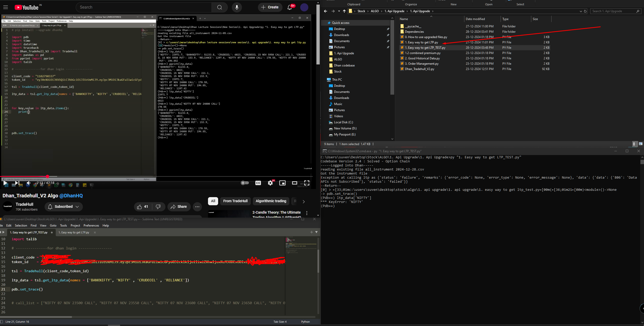Screen dimensions: 644x326
Task: Expand the address bar history dropdown
Action: [x=581, y=11]
